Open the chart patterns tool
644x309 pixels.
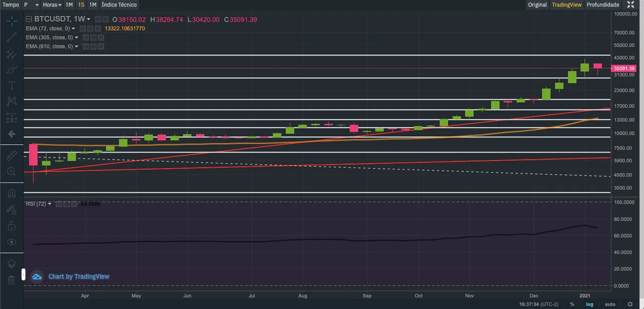pyautogui.click(x=12, y=102)
